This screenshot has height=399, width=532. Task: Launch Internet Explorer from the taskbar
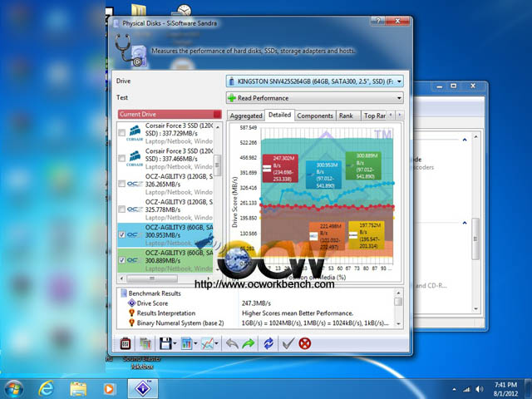click(x=46, y=389)
